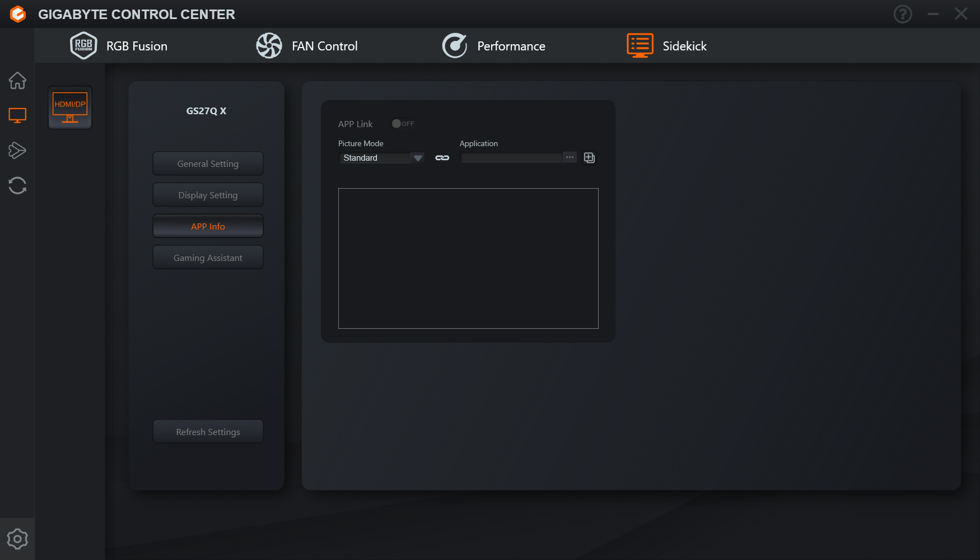Viewport: 980px width, 560px height.
Task: Browse application with the ellipsis button
Action: (570, 157)
